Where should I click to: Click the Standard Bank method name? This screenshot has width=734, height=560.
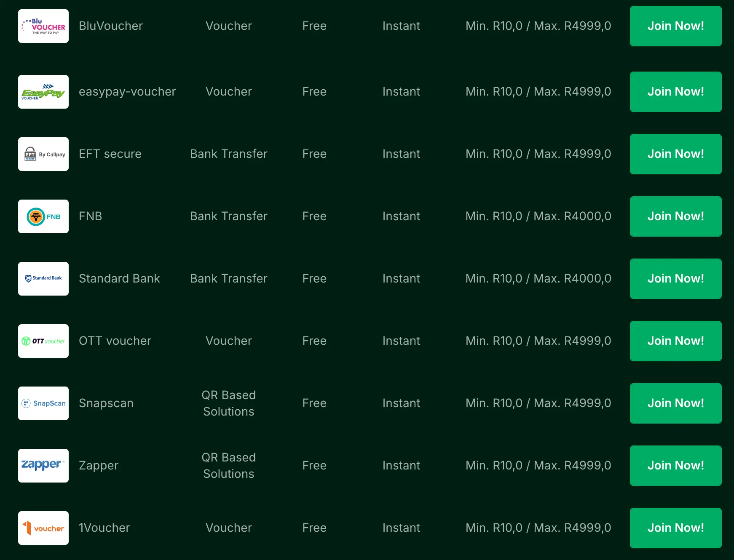pyautogui.click(x=119, y=279)
